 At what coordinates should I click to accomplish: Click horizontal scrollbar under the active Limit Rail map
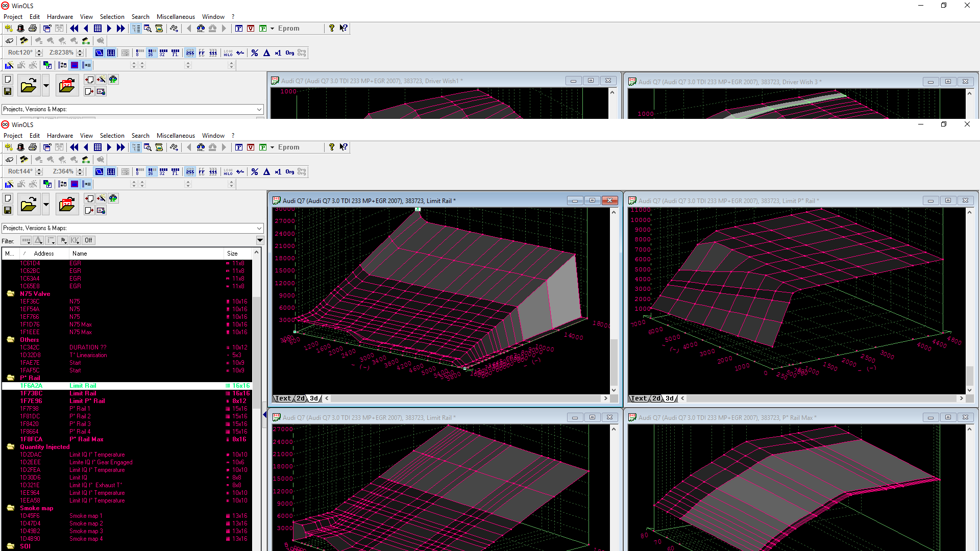(466, 398)
